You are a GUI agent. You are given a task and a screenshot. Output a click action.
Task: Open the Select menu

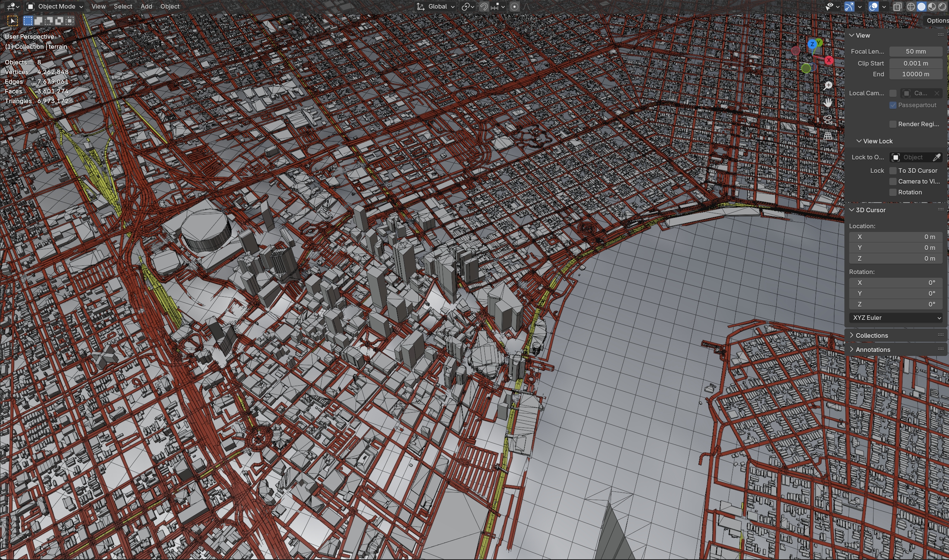click(123, 6)
